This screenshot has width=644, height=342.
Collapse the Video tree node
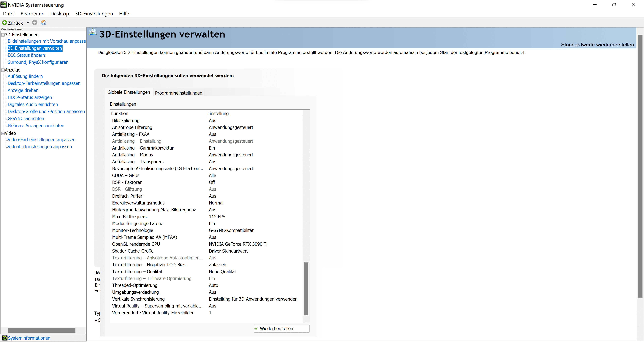click(x=3, y=133)
